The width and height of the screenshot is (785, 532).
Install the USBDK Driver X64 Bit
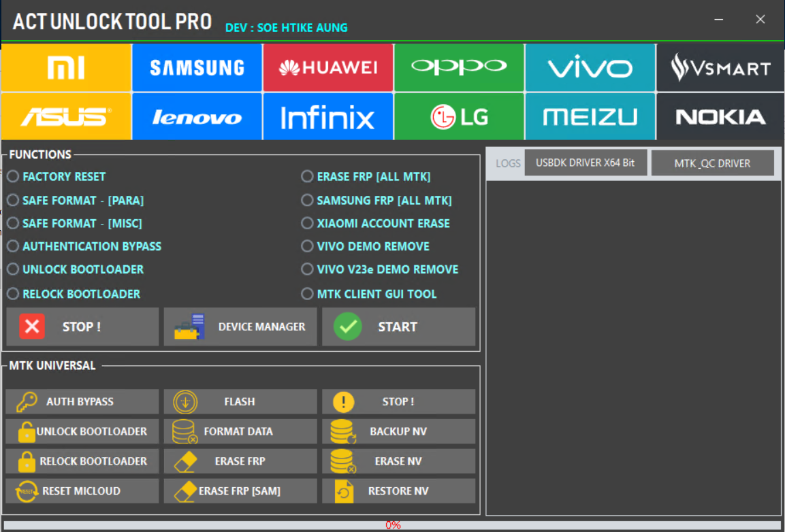tap(586, 163)
